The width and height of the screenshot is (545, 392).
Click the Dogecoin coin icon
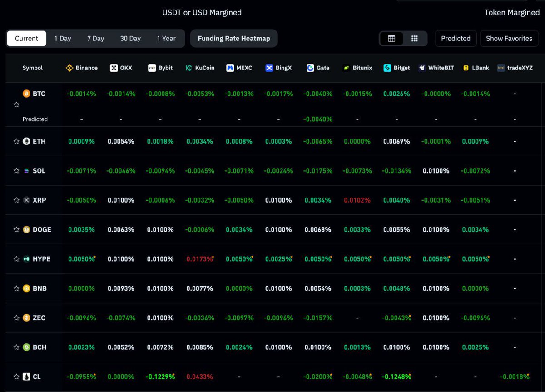coord(27,229)
